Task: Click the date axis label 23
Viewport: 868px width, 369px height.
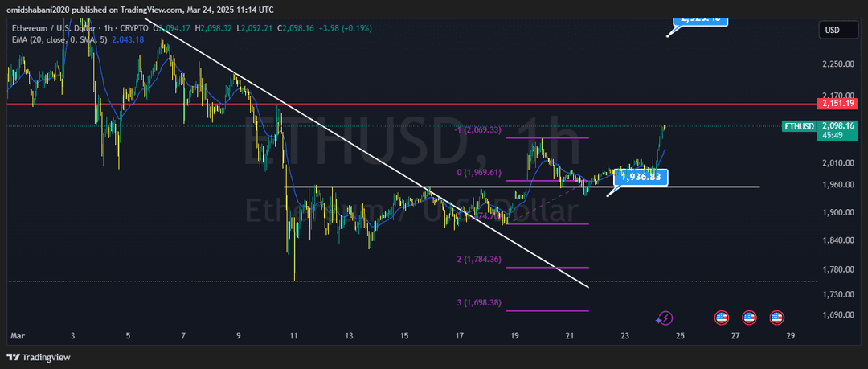Action: [625, 336]
